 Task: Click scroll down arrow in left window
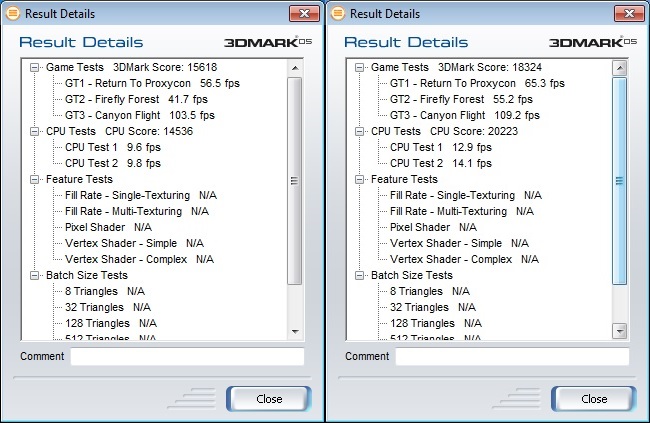click(x=295, y=331)
